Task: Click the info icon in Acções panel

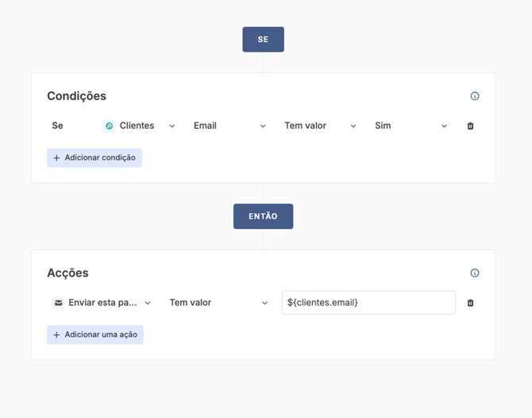Action: 475,273
